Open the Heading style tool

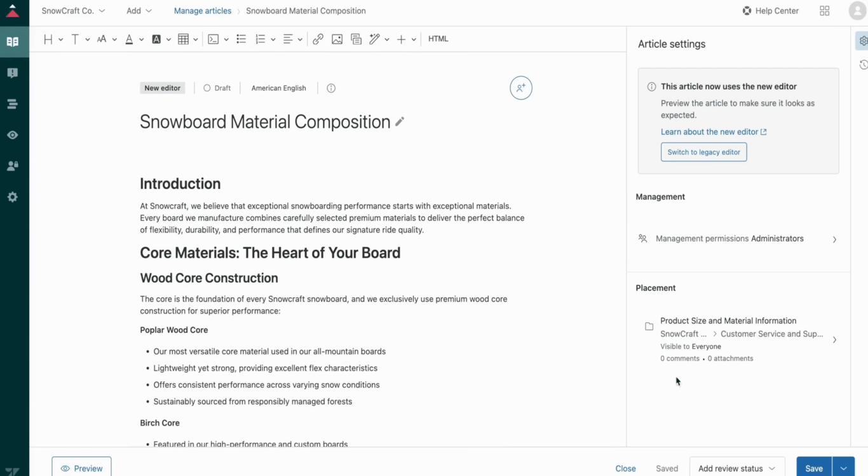tap(48, 39)
